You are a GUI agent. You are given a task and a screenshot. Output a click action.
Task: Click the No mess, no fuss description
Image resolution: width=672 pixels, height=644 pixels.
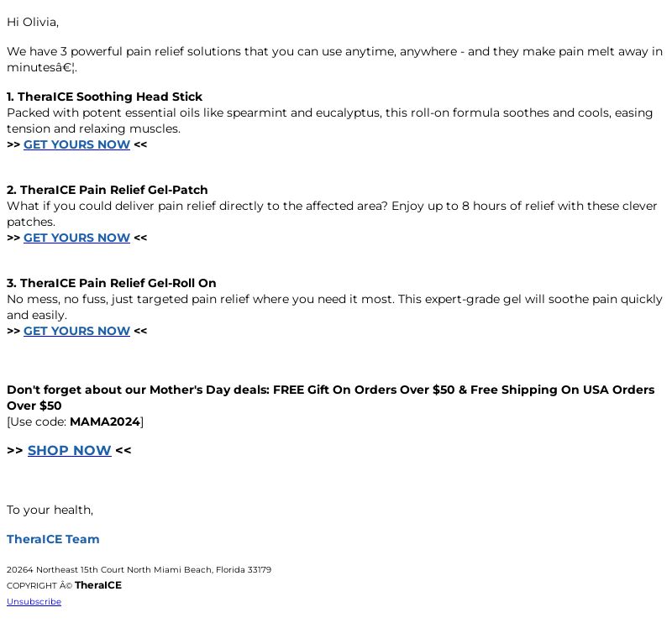(334, 306)
